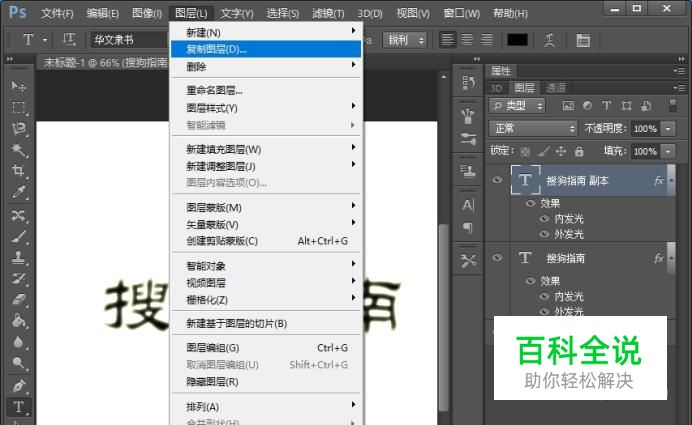Toggle 内发光 effect on 搜狗指南 副本 layer
The width and height of the screenshot is (692, 425).
pos(545,219)
